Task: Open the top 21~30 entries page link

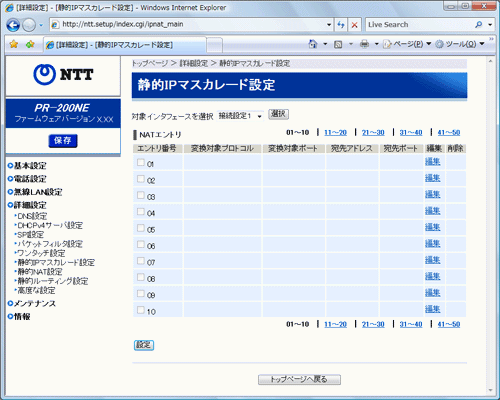Action: click(x=373, y=133)
